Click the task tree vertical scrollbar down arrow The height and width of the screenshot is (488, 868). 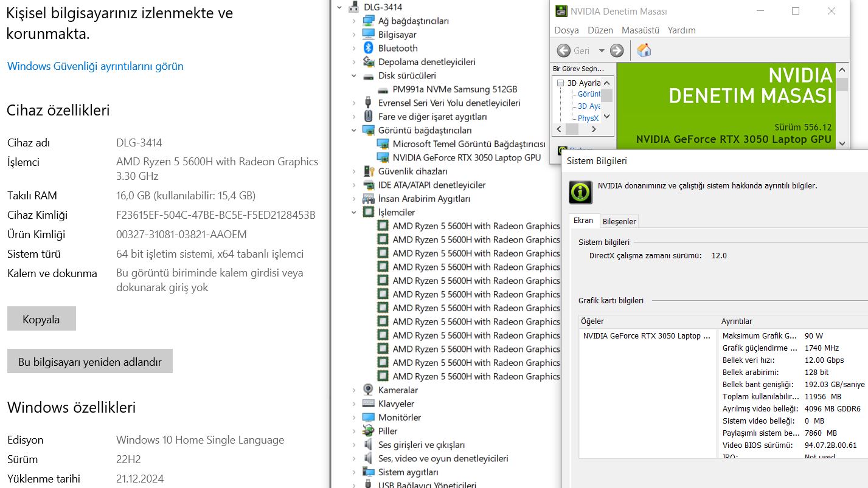click(607, 117)
